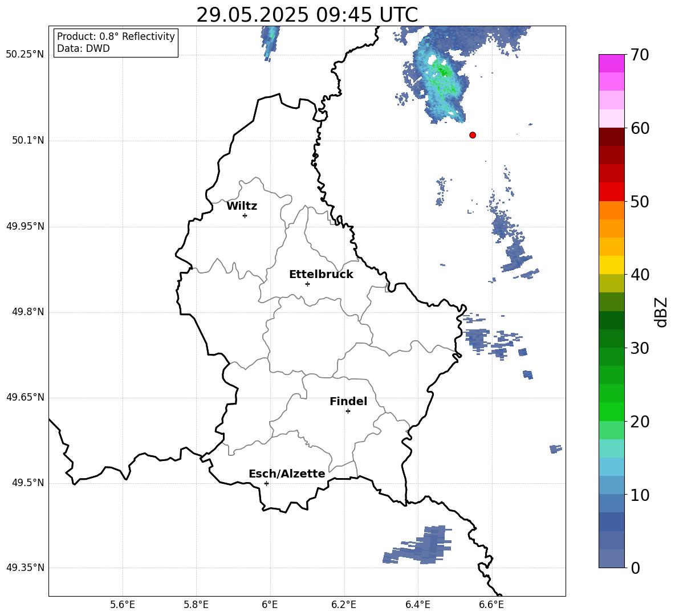Click the 49.5°N latitude label
This screenshot has width=675, height=616.
click(29, 483)
